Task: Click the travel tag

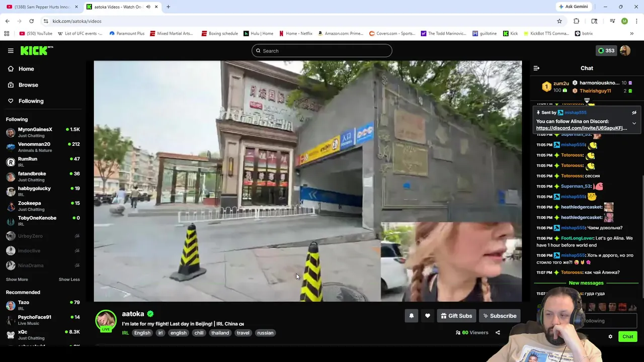Action: pyautogui.click(x=243, y=333)
